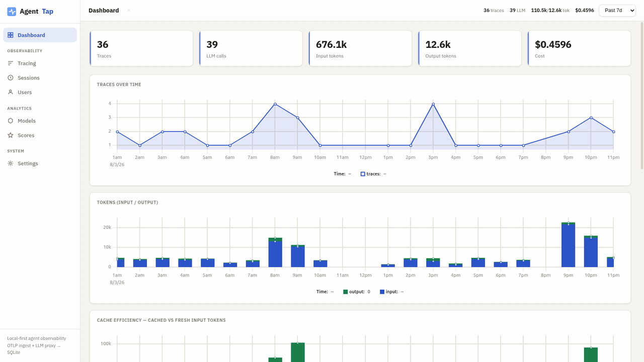644x362 pixels.
Task: Click the 'TOKENS (INPUT / OUTPUT)' chart heading
Action: [x=128, y=203]
